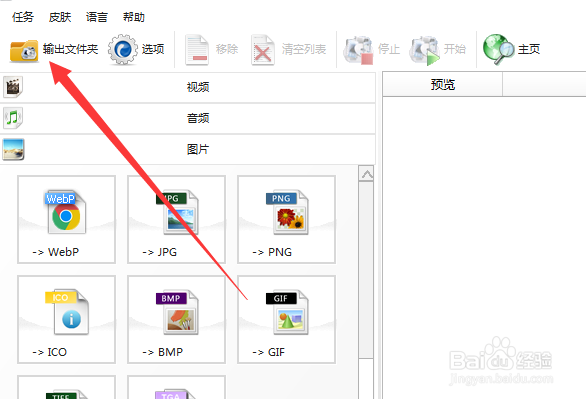The image size is (586, 399).
Task: Open the 帮助 menu
Action: pos(133,17)
